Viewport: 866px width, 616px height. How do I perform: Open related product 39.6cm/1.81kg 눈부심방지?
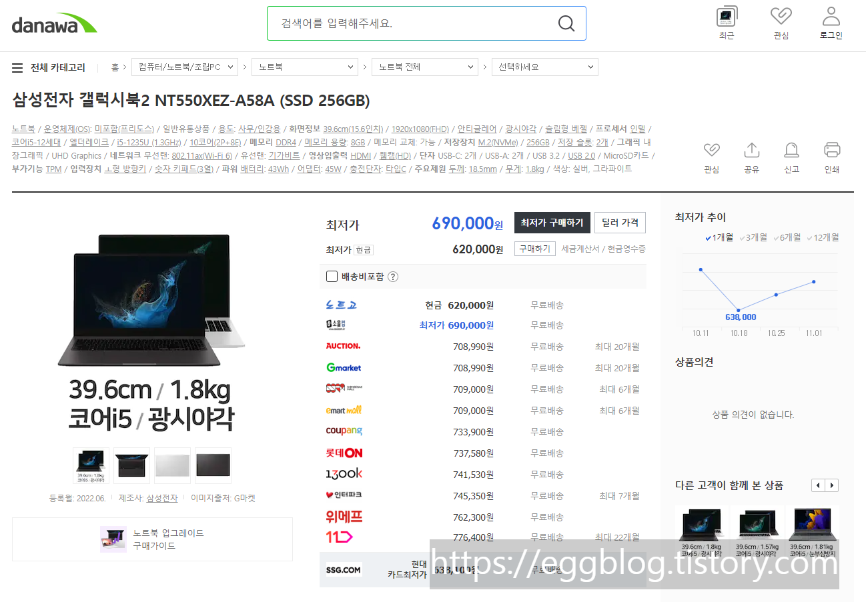tap(811, 531)
